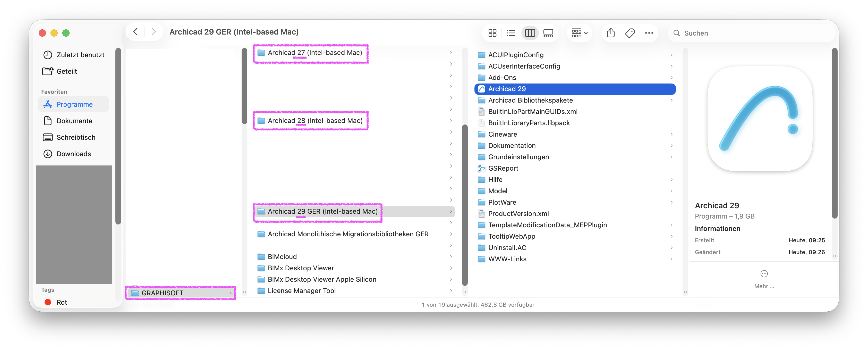Select the Grundeinstellungen folder
This screenshot has width=868, height=350.
575,157
